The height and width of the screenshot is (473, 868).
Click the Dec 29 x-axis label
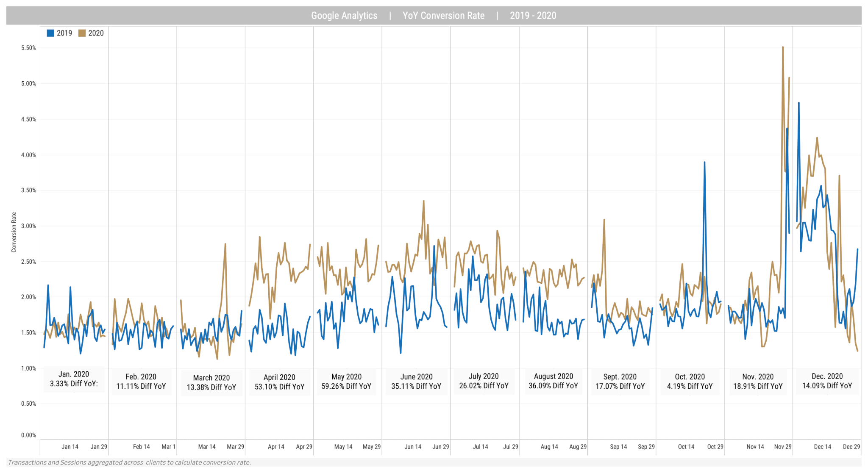[851, 447]
